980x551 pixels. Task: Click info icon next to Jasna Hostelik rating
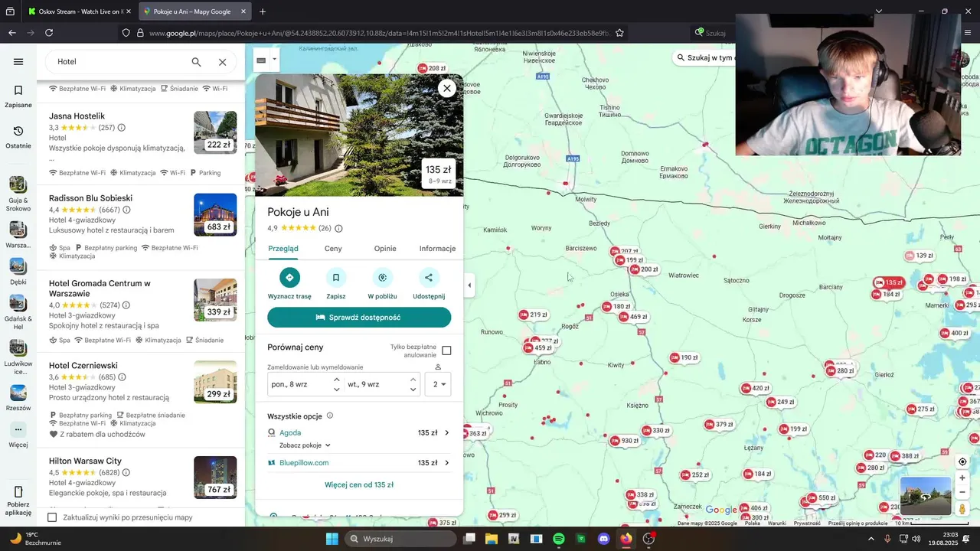tap(122, 128)
